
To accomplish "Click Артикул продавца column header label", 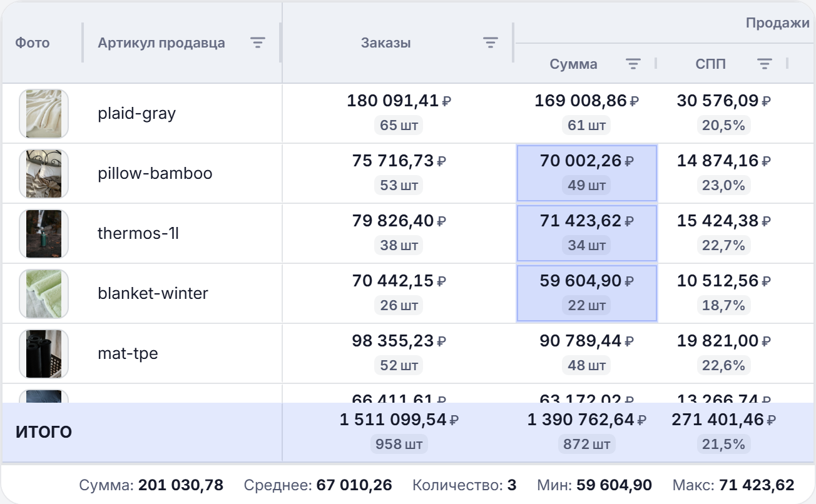I will [161, 43].
